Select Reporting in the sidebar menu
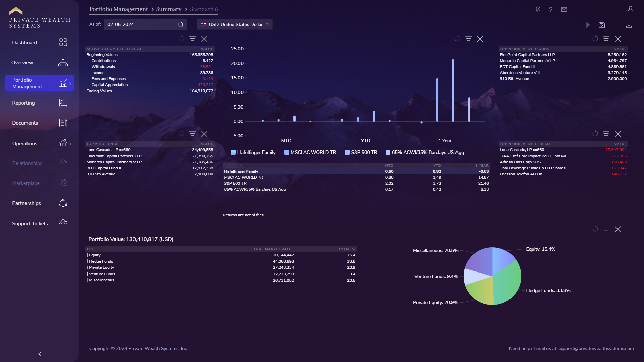 click(x=23, y=103)
